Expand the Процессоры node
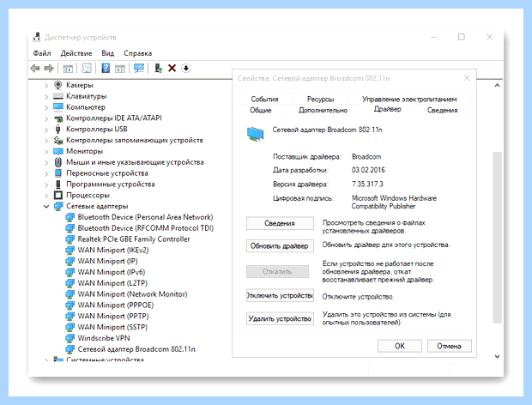Viewport: 532px width, 405px height. (46, 196)
